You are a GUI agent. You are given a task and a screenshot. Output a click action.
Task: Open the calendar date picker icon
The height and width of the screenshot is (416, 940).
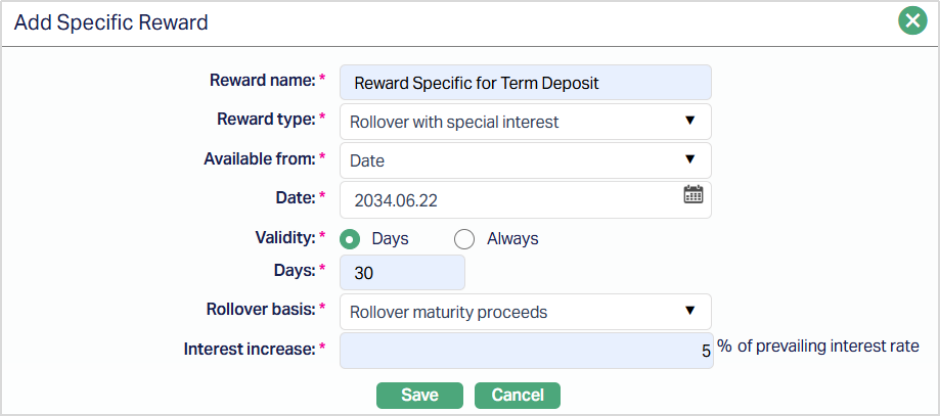tap(693, 195)
